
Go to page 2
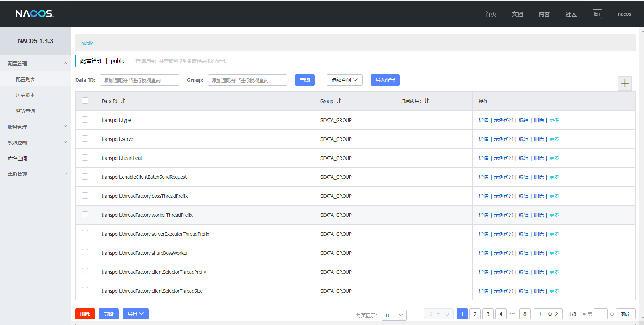pyautogui.click(x=475, y=314)
